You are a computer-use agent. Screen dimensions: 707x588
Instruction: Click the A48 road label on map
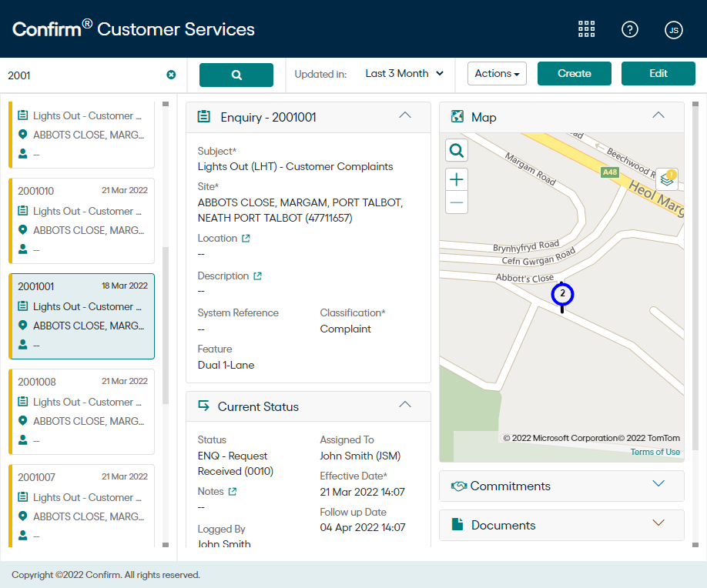click(x=610, y=172)
